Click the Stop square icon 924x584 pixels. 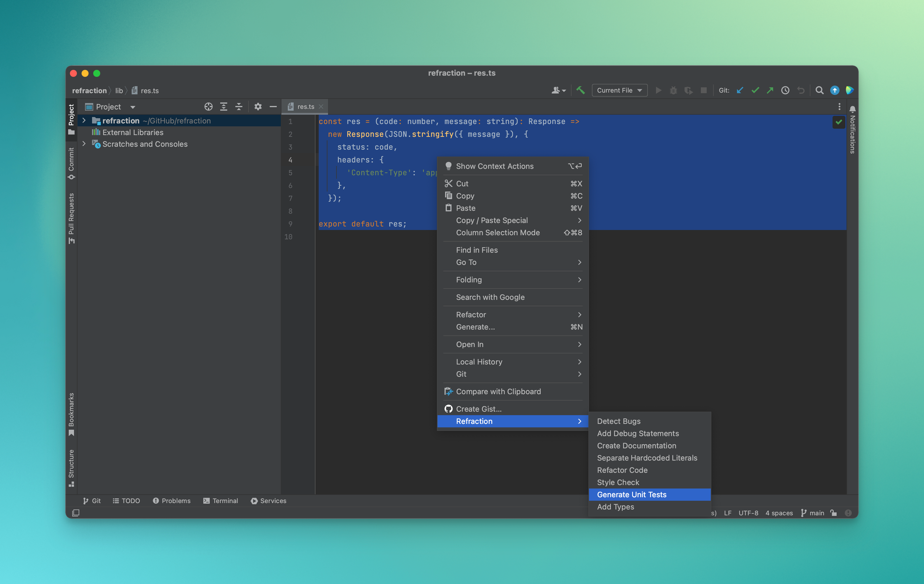(x=703, y=91)
